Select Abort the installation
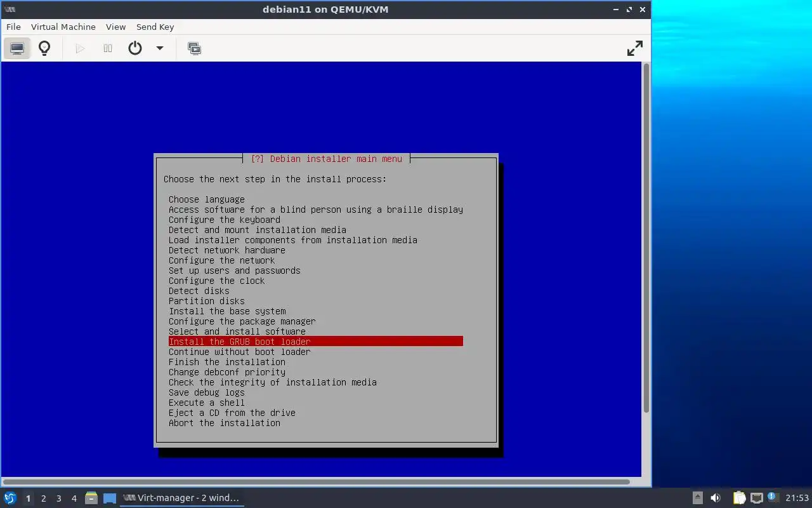Viewport: 812px width, 508px height. [x=225, y=423]
